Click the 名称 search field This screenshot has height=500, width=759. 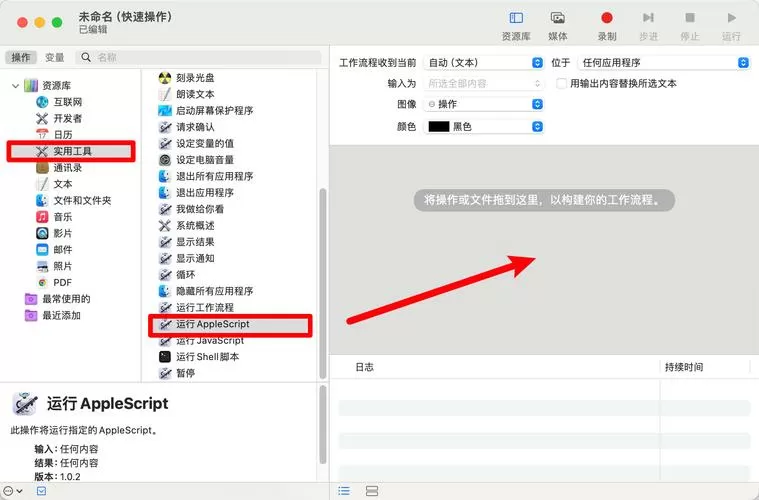(x=198, y=57)
